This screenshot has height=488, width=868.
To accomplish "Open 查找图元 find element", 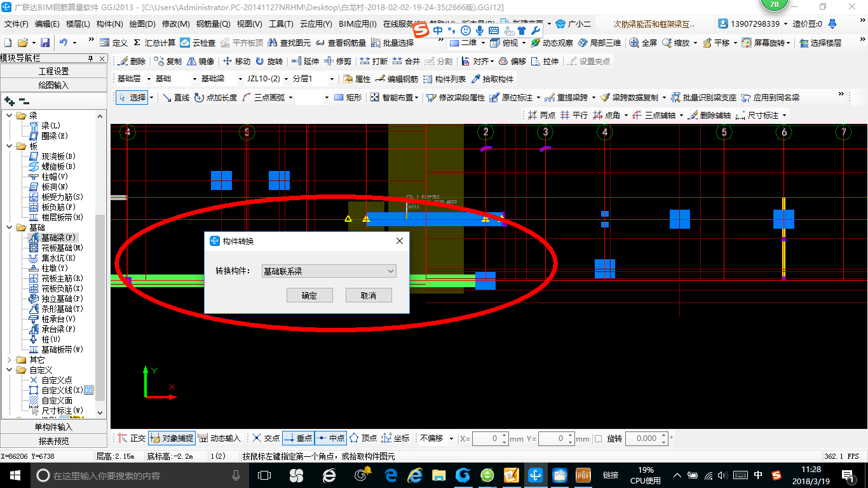I will (x=290, y=43).
